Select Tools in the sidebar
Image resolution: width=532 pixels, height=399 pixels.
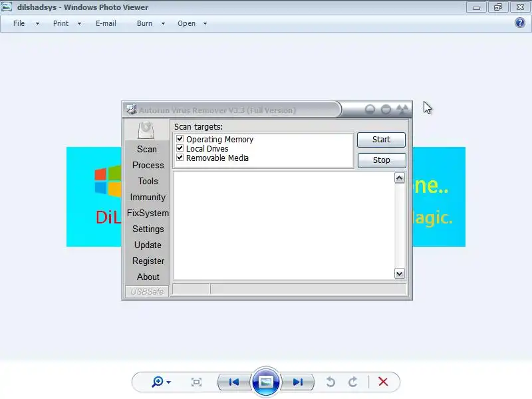point(148,181)
